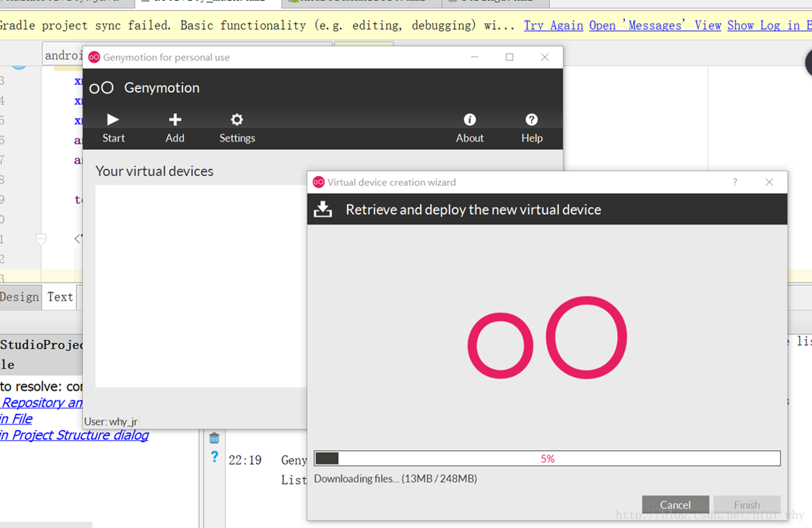The width and height of the screenshot is (812, 528).
Task: Click the download icon in wizard header
Action: click(x=323, y=209)
